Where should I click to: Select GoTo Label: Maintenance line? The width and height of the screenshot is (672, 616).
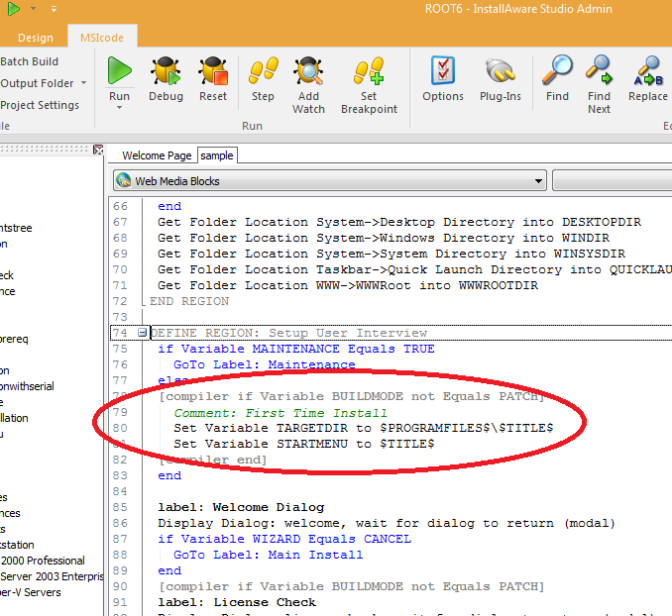pos(265,364)
